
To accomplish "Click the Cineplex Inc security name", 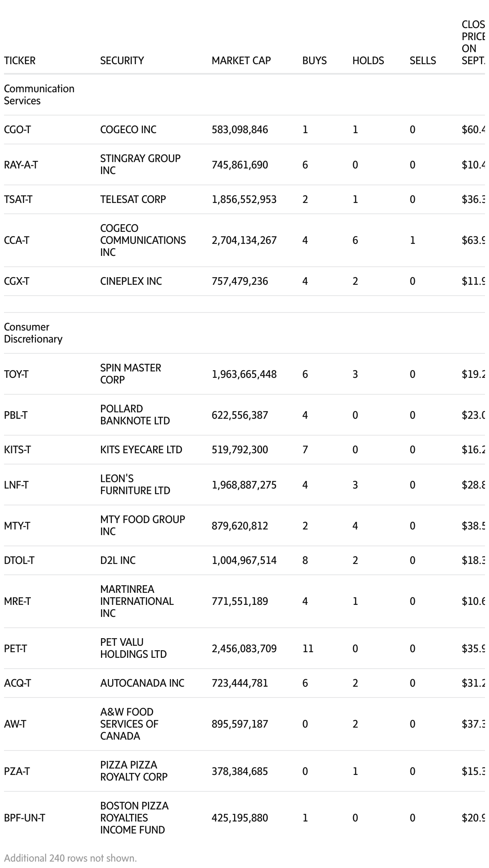I will (x=131, y=281).
